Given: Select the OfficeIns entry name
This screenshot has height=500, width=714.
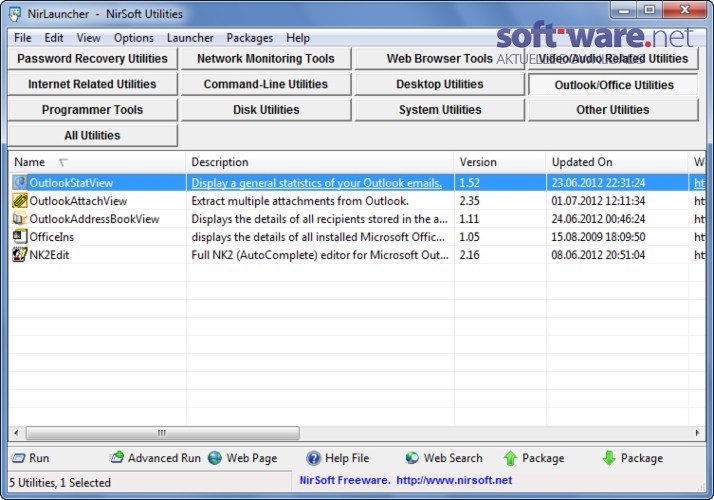Looking at the screenshot, I should (51, 237).
